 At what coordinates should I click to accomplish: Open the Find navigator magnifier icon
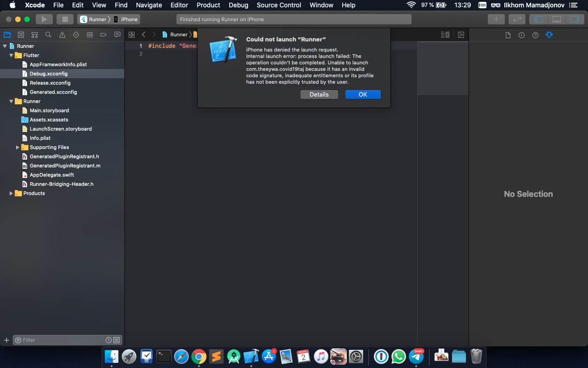(x=48, y=34)
